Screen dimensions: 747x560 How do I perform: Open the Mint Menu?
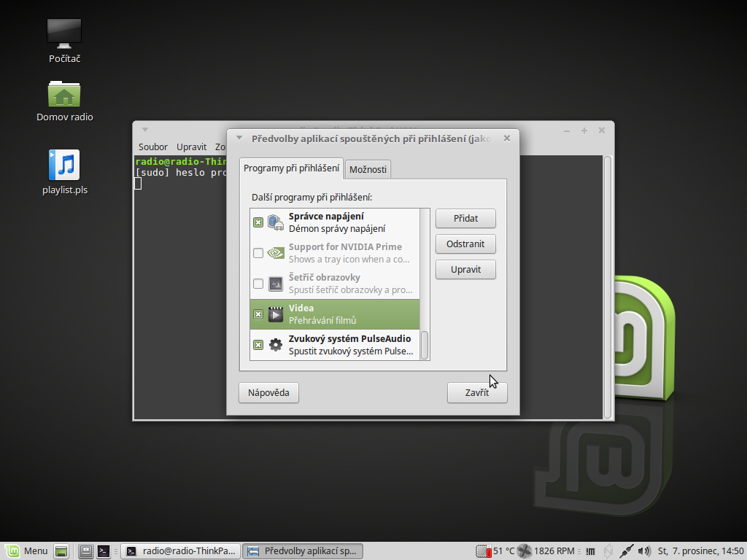(x=26, y=551)
